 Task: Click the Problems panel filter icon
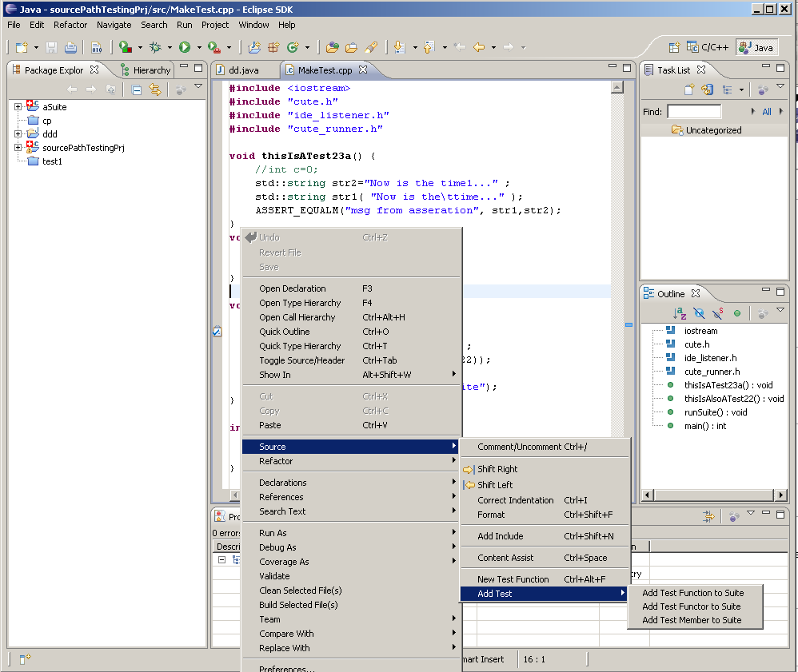click(x=708, y=517)
